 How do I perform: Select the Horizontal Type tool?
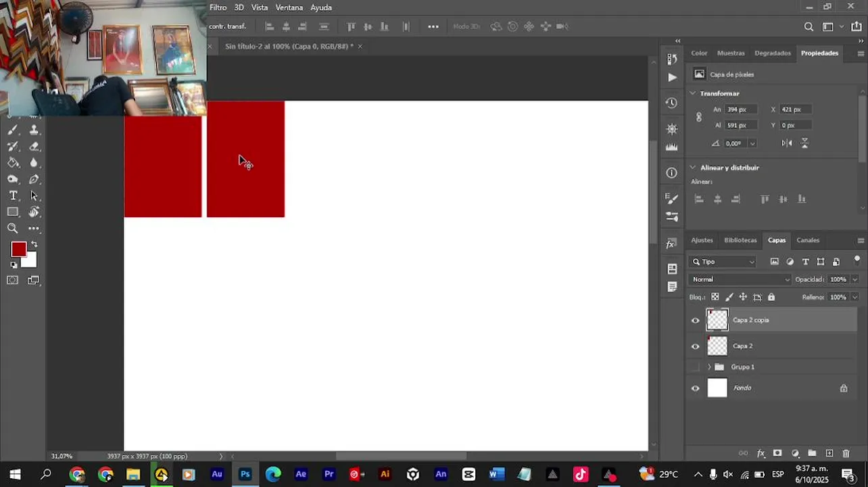[13, 195]
